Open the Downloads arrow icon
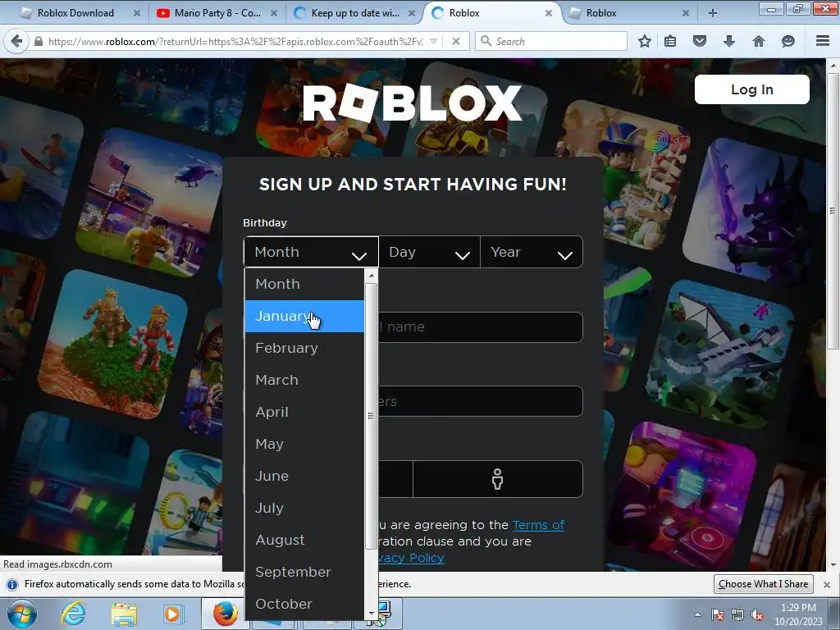Screen dimensions: 840x630 (x=729, y=41)
